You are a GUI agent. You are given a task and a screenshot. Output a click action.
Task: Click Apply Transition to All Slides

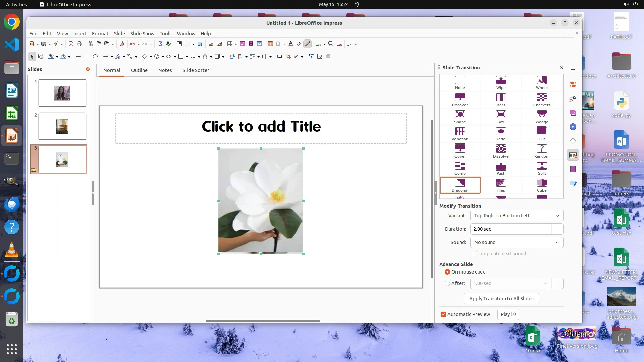[x=501, y=299]
